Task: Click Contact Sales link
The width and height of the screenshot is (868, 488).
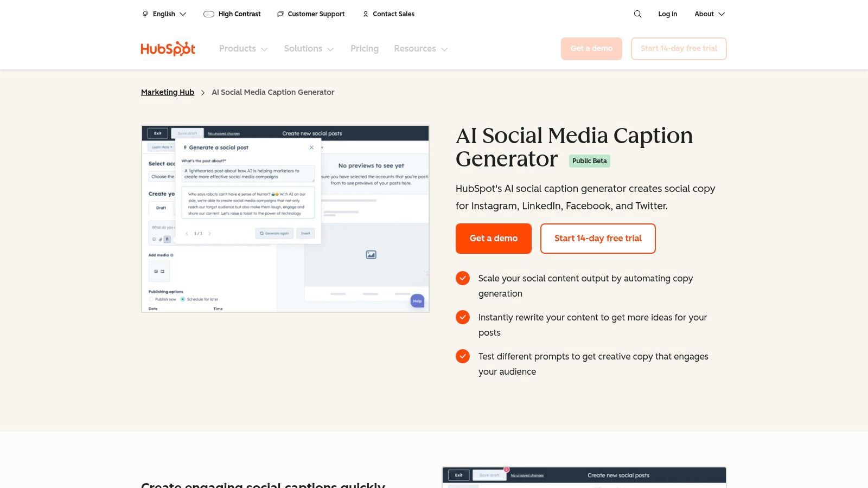Action: click(393, 14)
